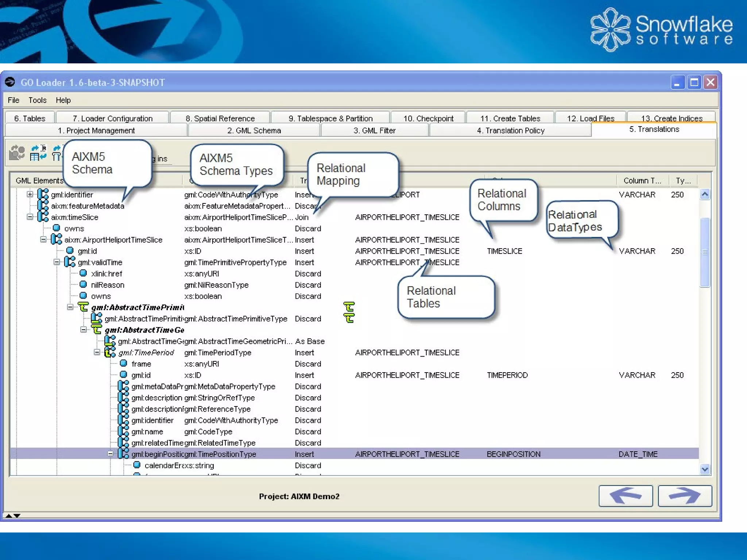Collapse the gml:validTime tree node
Image resolution: width=747 pixels, height=560 pixels.
coord(57,262)
